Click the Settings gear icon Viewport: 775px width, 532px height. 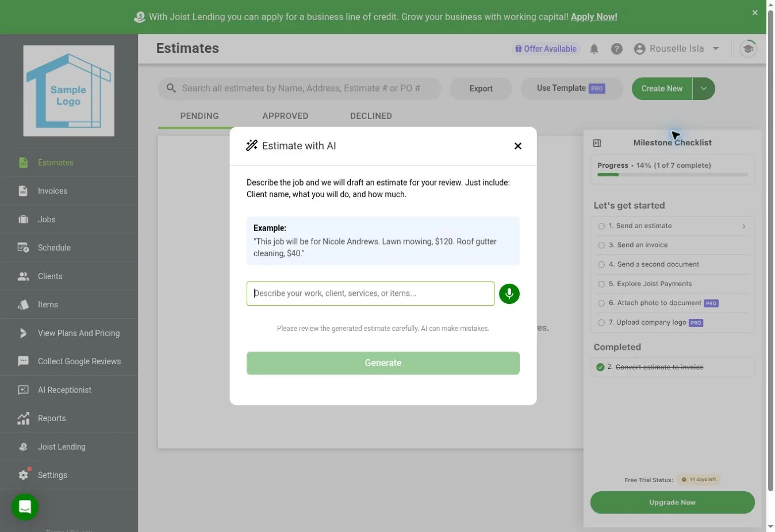point(23,475)
